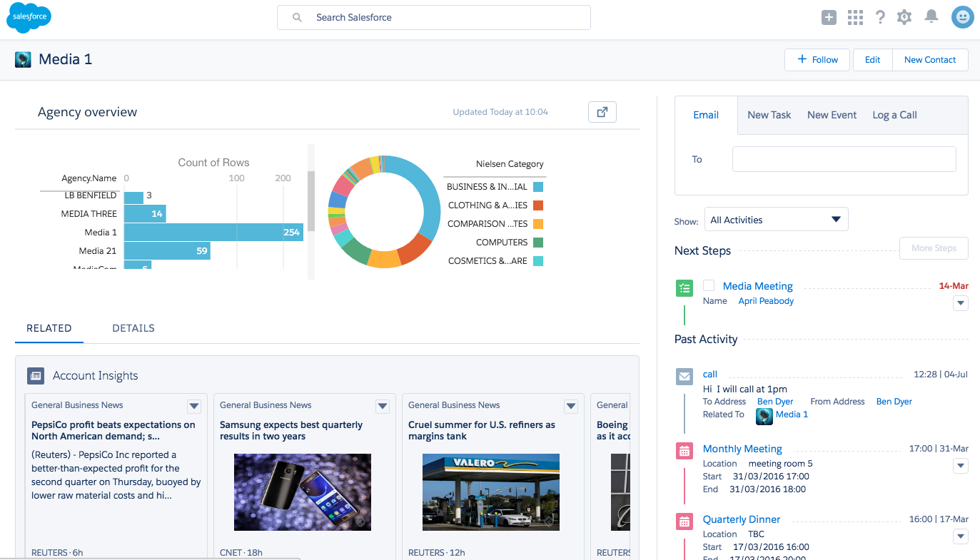The height and width of the screenshot is (560, 980).
Task: Click the call email envelope icon
Action: [x=685, y=376]
